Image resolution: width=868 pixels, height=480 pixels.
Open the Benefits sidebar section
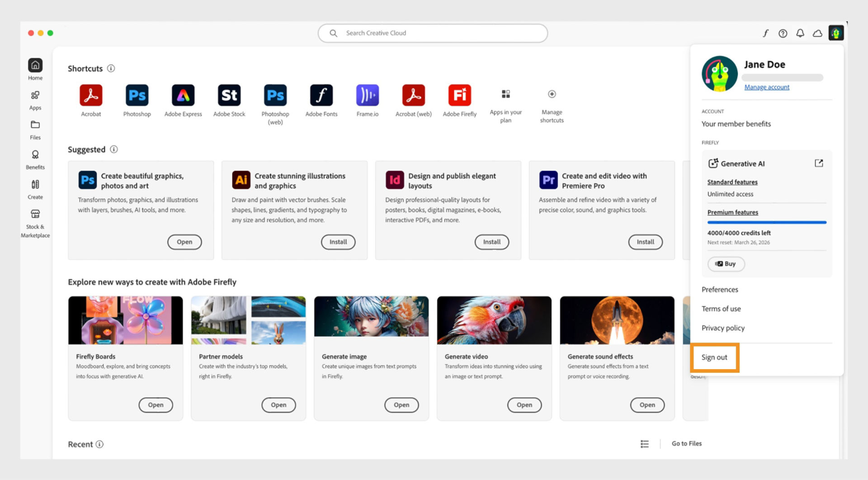tap(35, 159)
